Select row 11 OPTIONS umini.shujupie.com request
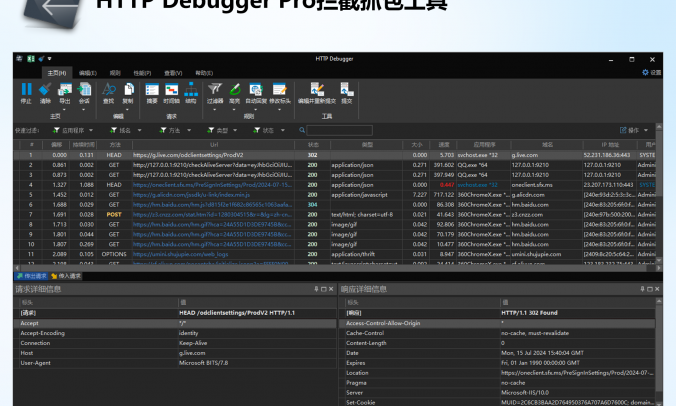 click(335, 254)
